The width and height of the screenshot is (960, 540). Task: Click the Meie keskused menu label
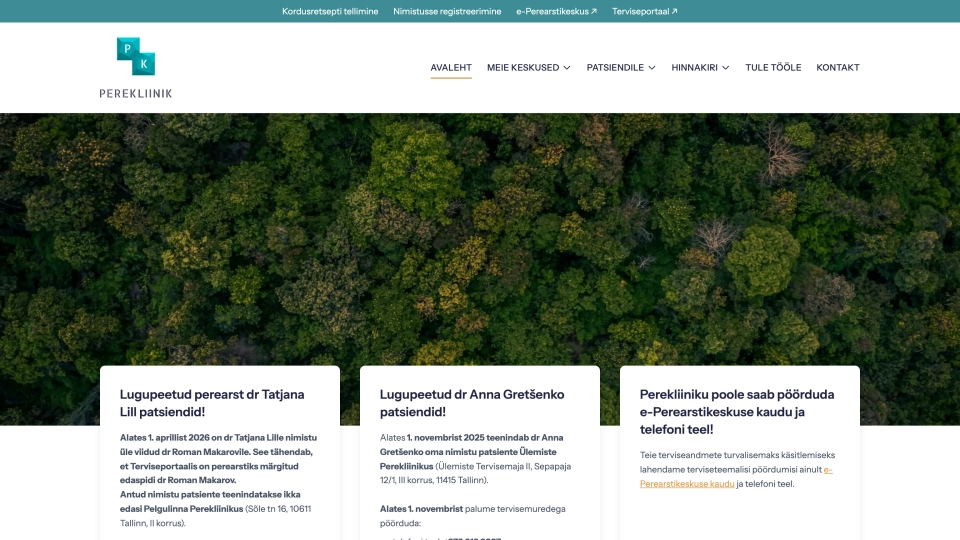pyautogui.click(x=522, y=68)
